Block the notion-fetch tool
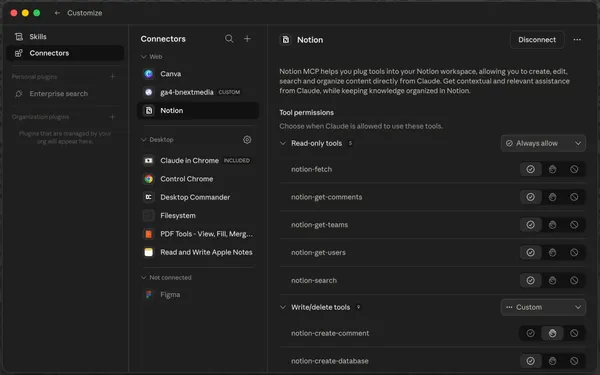The image size is (600, 375). tap(574, 169)
